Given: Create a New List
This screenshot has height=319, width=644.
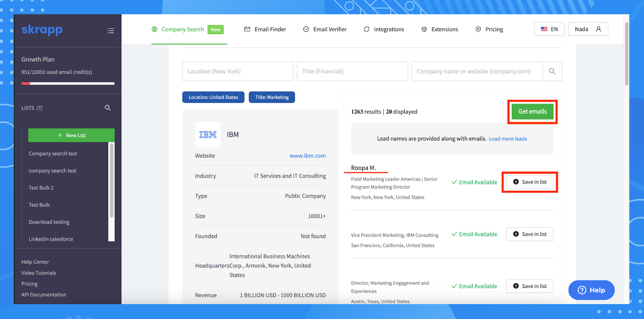Looking at the screenshot, I should click(71, 135).
